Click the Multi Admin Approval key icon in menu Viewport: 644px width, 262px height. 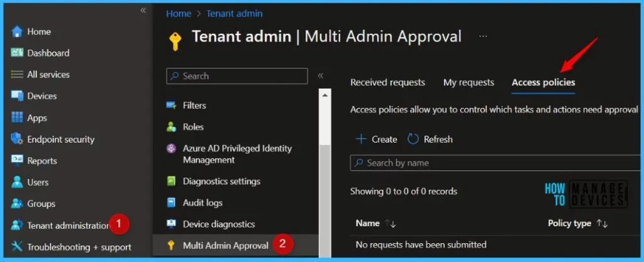click(x=171, y=245)
